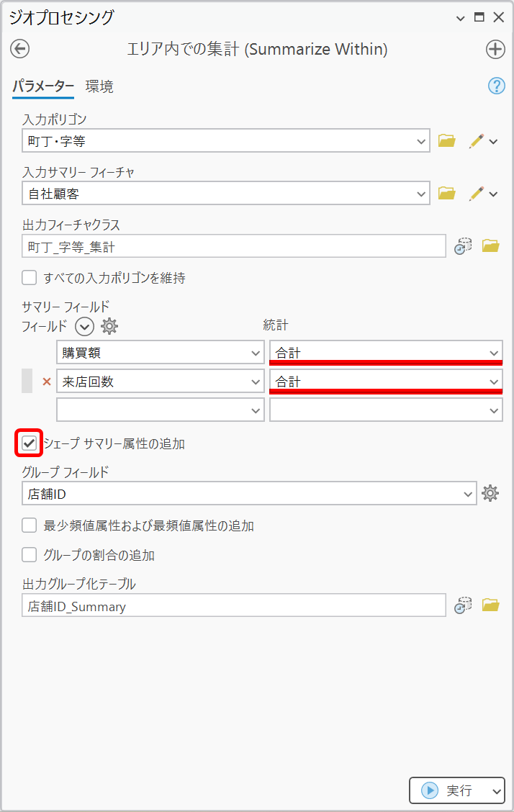
Task: Click pencil edit icon for 入力サマリー フィーチャ
Action: pyautogui.click(x=476, y=193)
